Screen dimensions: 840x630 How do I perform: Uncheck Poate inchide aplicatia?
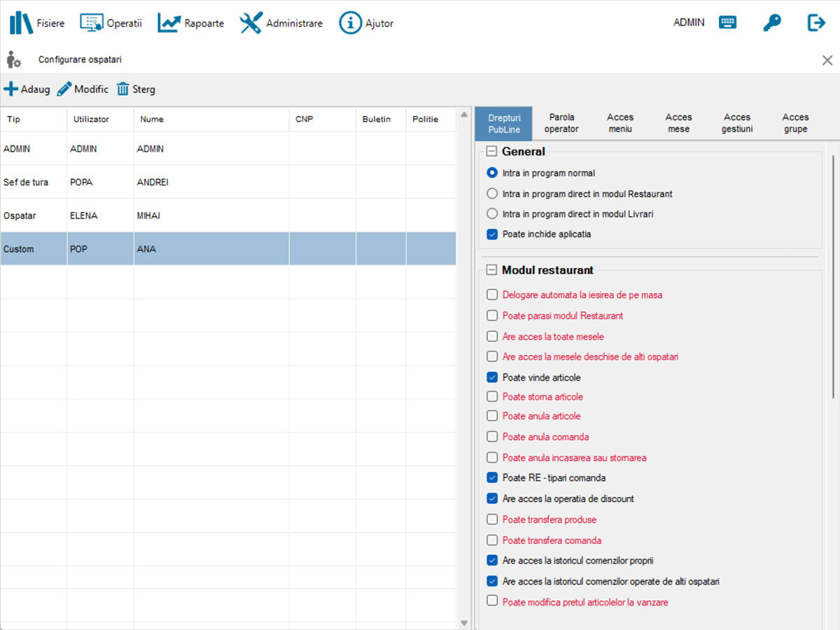coord(492,234)
